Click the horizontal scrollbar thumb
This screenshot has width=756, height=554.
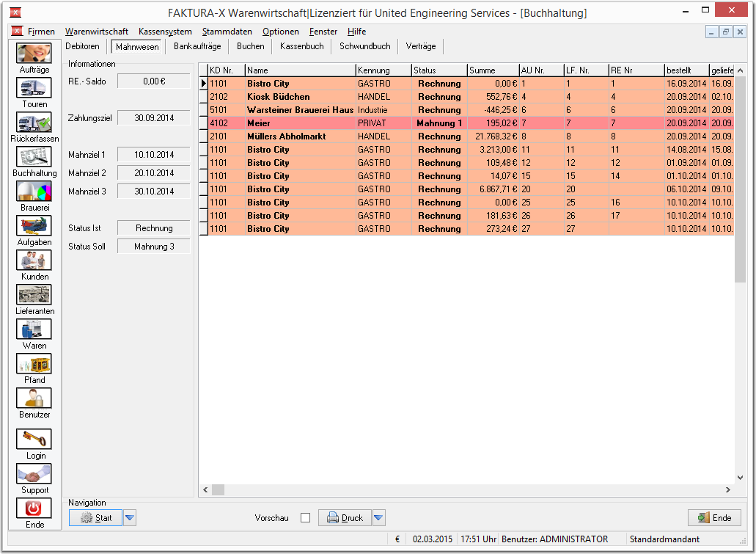(x=218, y=490)
